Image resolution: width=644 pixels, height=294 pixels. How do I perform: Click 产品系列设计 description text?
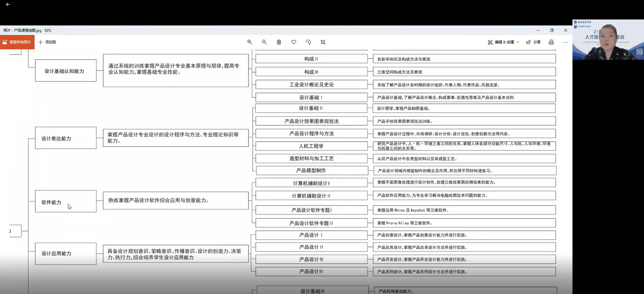click(422, 272)
